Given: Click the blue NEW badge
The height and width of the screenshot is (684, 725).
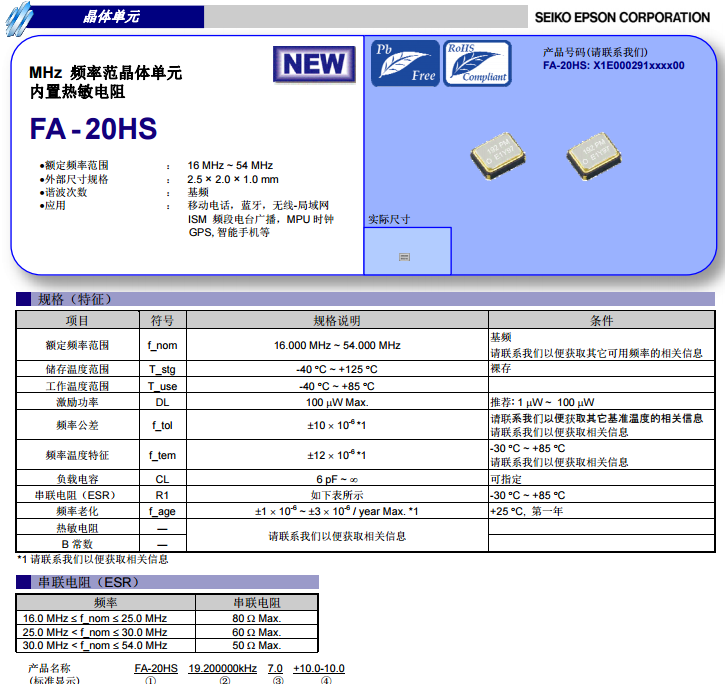Looking at the screenshot, I should point(313,63).
